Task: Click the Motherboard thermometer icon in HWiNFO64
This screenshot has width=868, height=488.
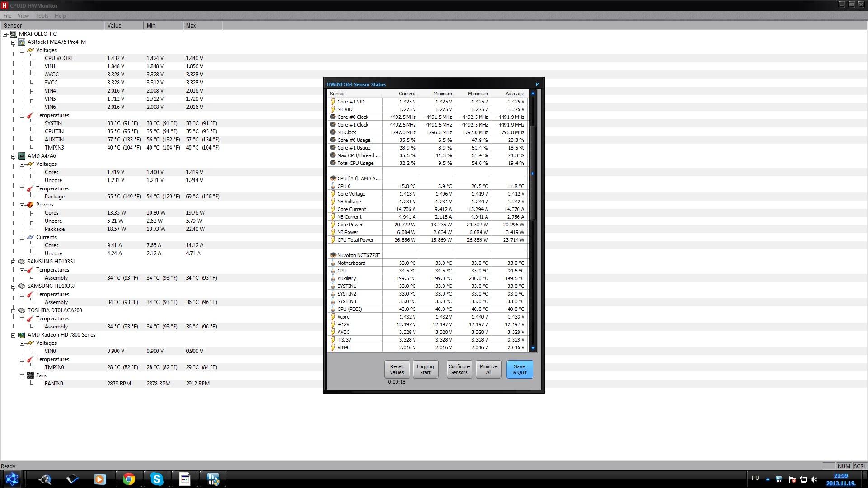Action: pos(333,263)
